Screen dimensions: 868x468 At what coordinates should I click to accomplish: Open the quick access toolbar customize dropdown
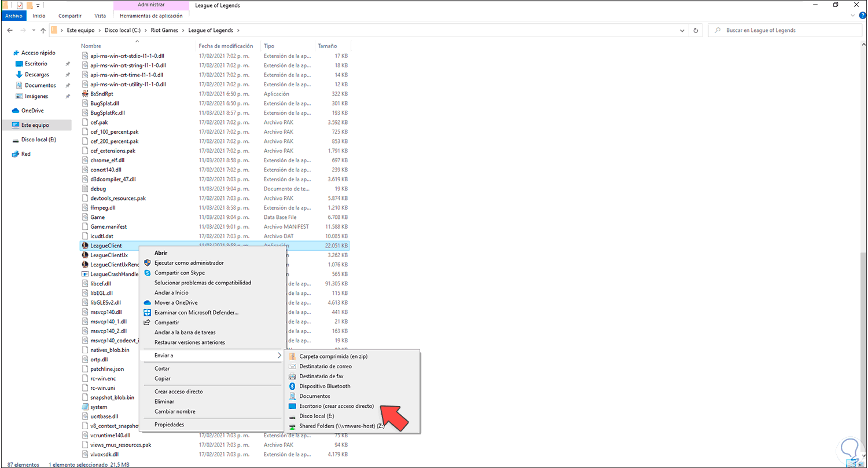(x=38, y=5)
